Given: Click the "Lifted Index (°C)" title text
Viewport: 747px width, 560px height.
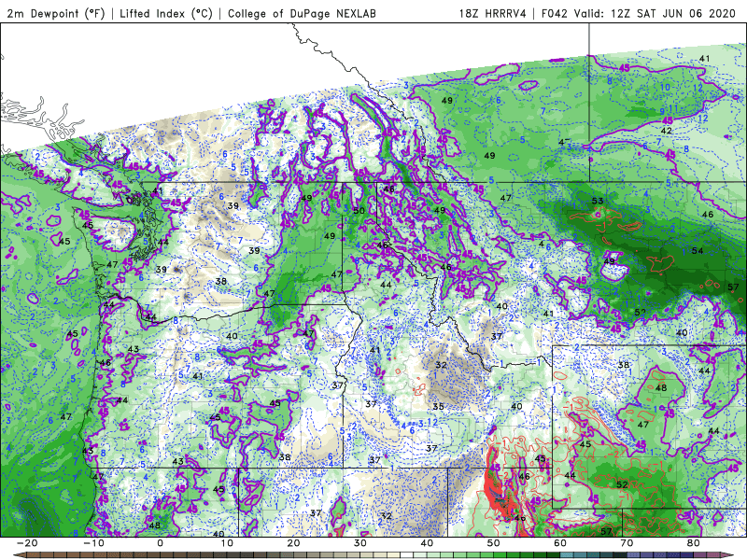Looking at the screenshot, I should point(166,14).
